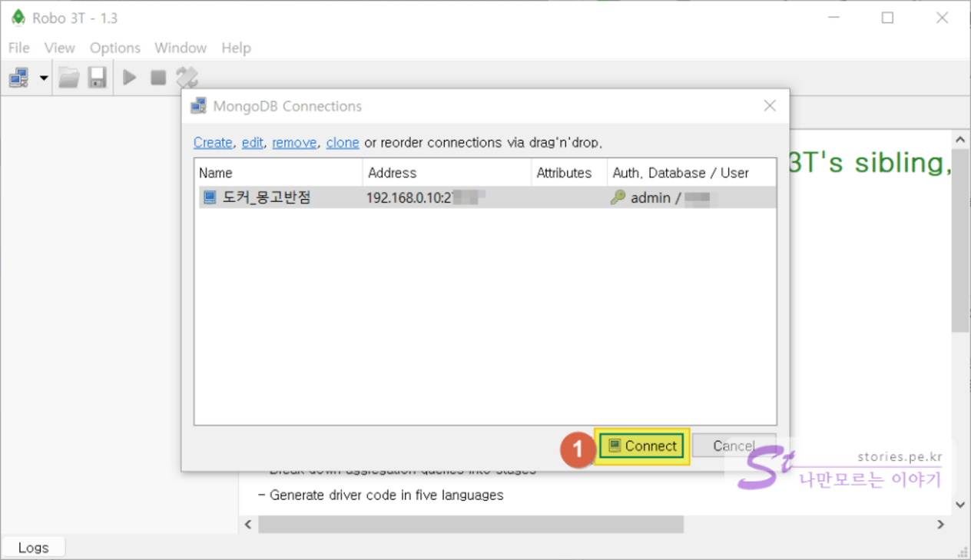Open the Window menu

click(181, 48)
